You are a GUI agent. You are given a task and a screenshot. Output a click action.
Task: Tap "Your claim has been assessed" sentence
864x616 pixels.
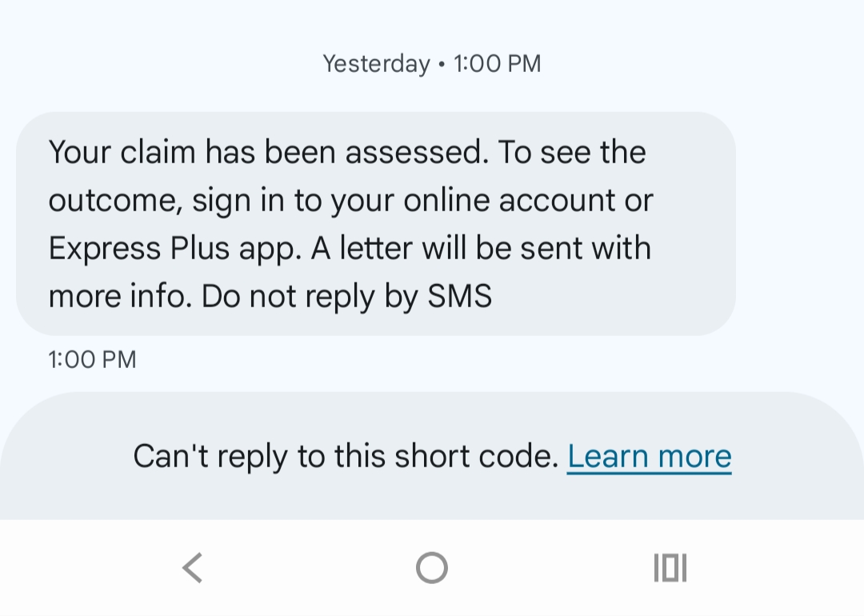point(268,151)
